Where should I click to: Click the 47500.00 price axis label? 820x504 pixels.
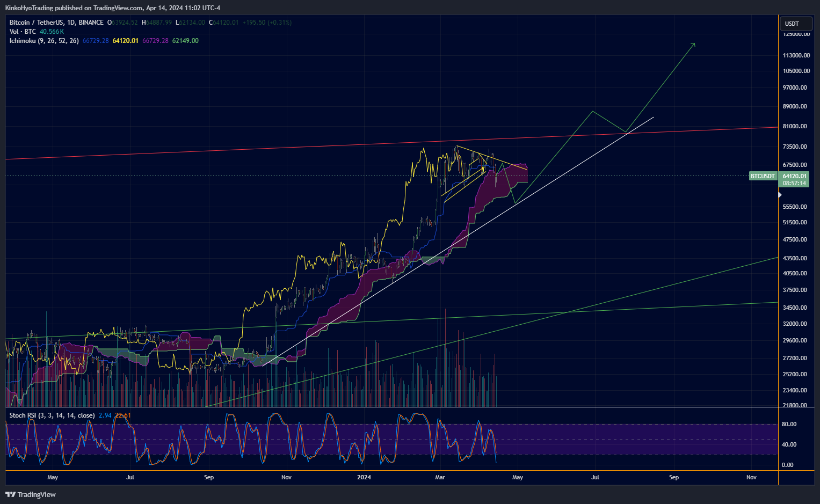(795, 239)
